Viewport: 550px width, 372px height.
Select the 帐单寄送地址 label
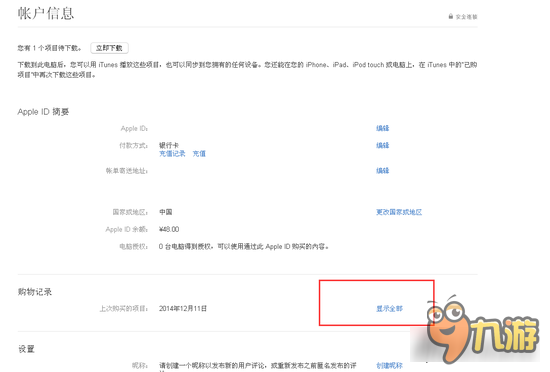coord(127,171)
